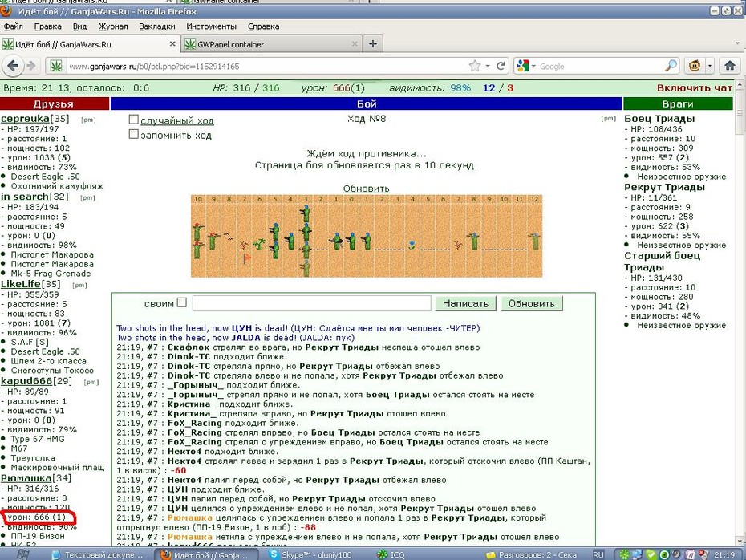This screenshot has height=560, width=746.
Task: Open dropdown beside monkey face icon
Action: 710,66
